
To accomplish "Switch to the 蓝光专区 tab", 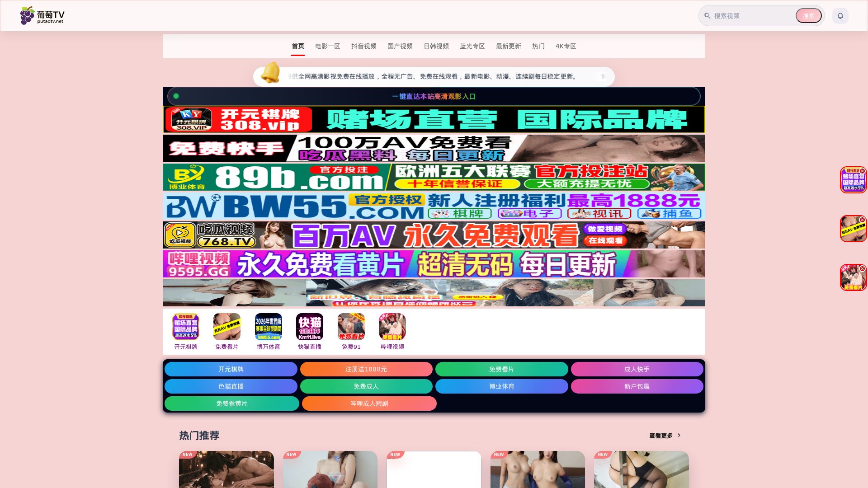I will (472, 46).
